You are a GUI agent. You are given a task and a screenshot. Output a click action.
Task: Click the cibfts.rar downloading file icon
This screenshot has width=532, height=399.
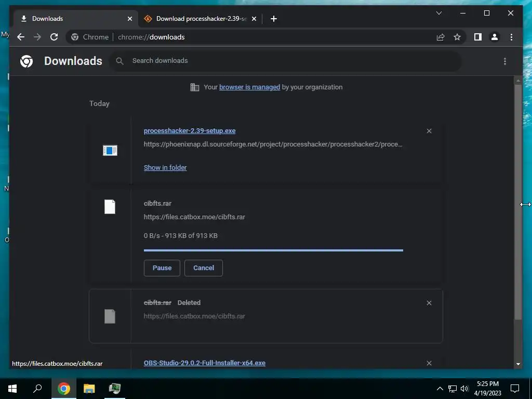tap(110, 207)
